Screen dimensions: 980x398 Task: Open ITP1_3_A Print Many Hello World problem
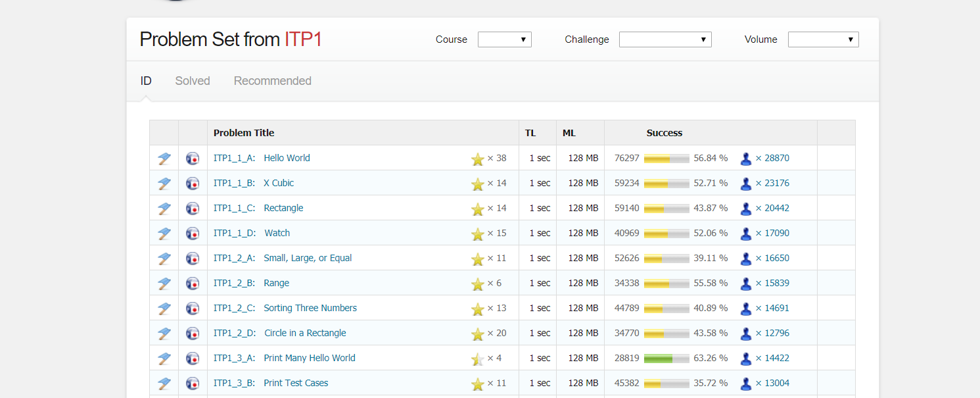tap(285, 358)
